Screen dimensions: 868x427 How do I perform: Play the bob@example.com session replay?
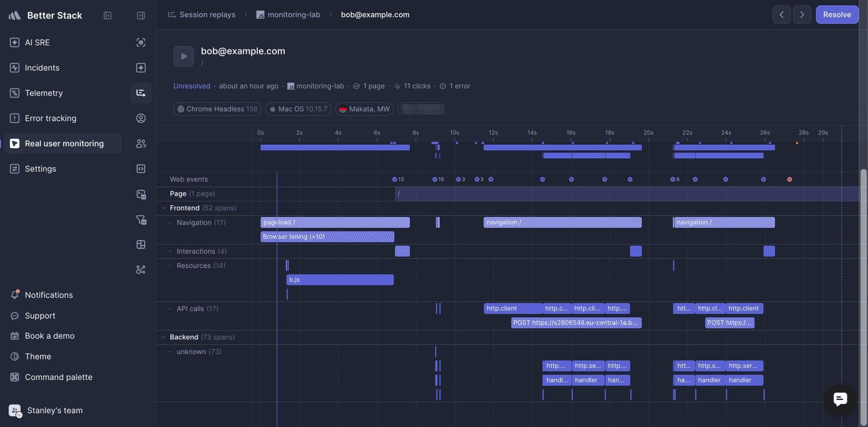(x=184, y=56)
